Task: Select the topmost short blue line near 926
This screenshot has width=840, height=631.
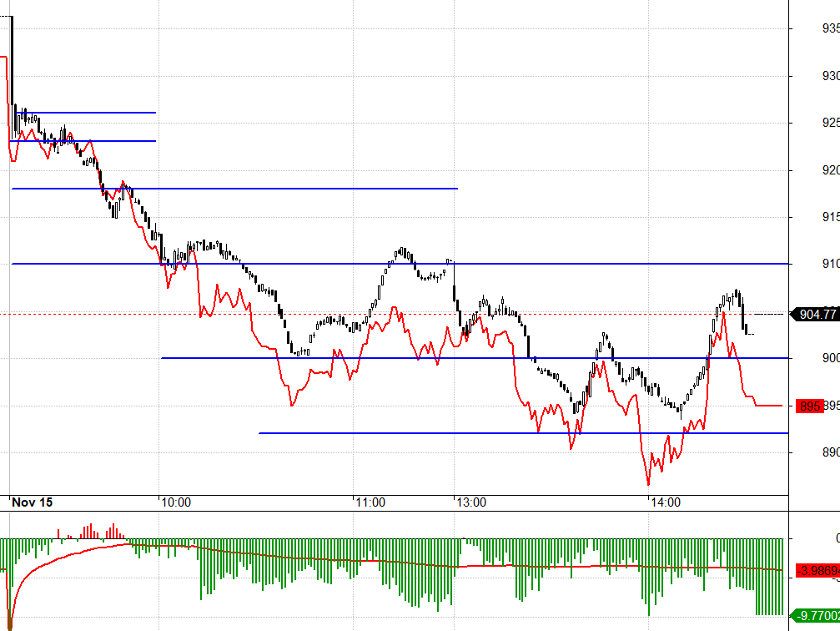Action: click(86, 113)
